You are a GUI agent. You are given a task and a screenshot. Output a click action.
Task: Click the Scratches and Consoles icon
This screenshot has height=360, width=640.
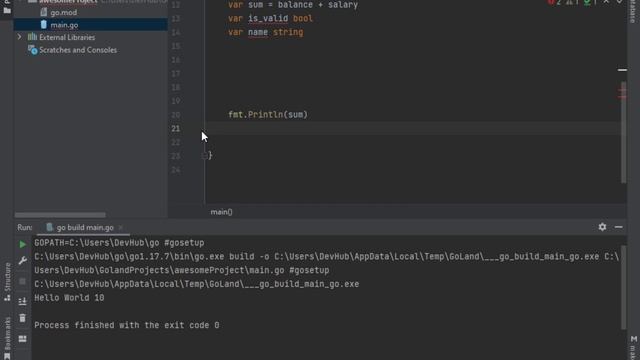(x=32, y=50)
